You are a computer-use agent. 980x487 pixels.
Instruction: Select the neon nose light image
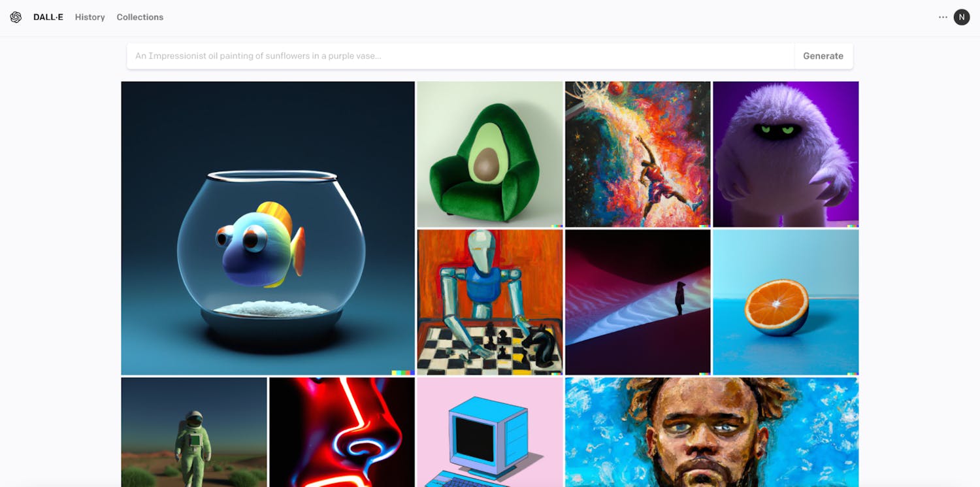tap(342, 432)
